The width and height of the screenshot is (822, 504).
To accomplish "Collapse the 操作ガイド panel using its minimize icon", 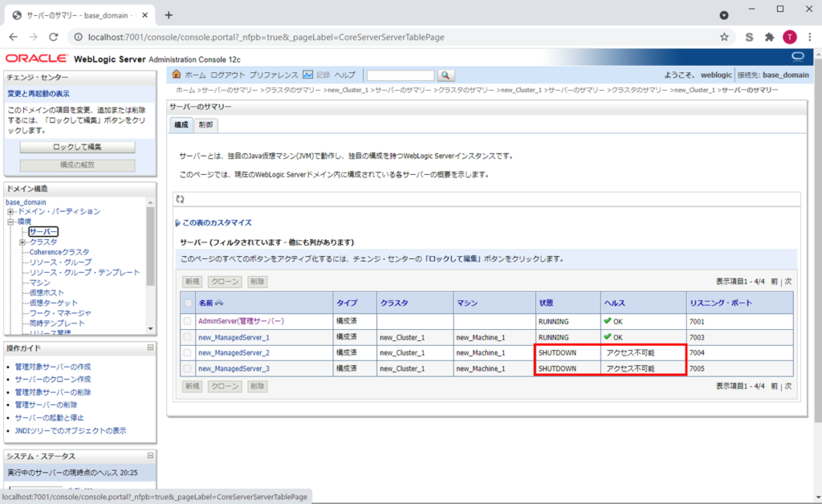I will [x=150, y=348].
